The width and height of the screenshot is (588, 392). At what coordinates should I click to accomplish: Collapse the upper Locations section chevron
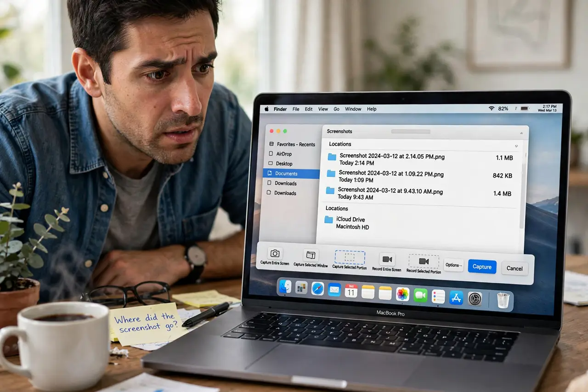[516, 146]
